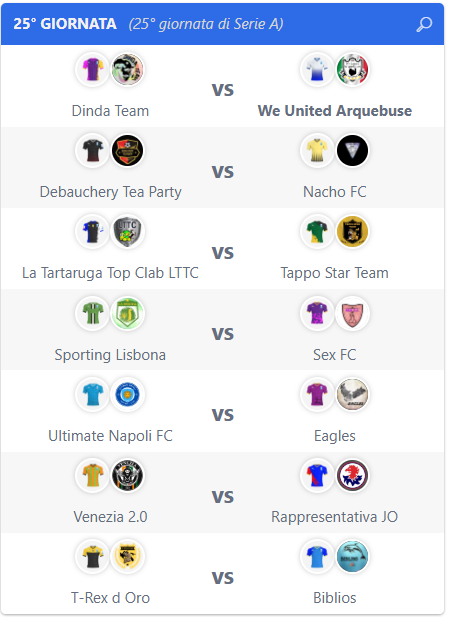Click the 25° GIORNATA header title
The height and width of the screenshot is (617, 449).
coord(65,24)
